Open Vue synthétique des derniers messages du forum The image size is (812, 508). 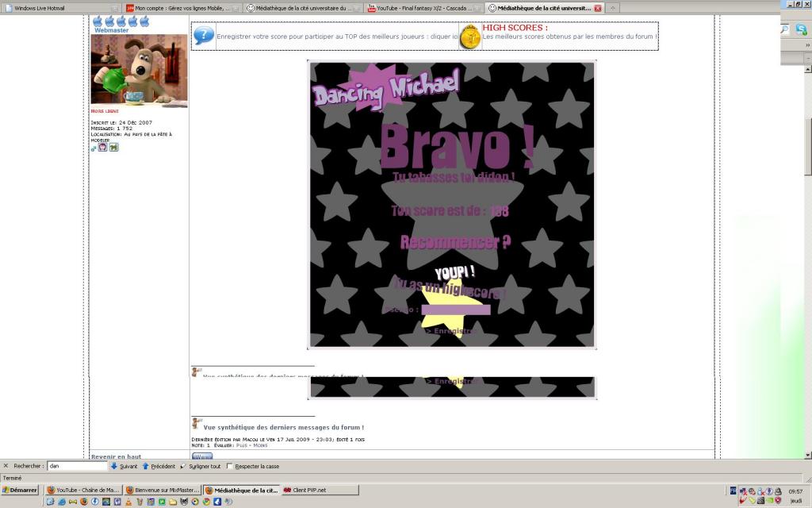click(283, 428)
